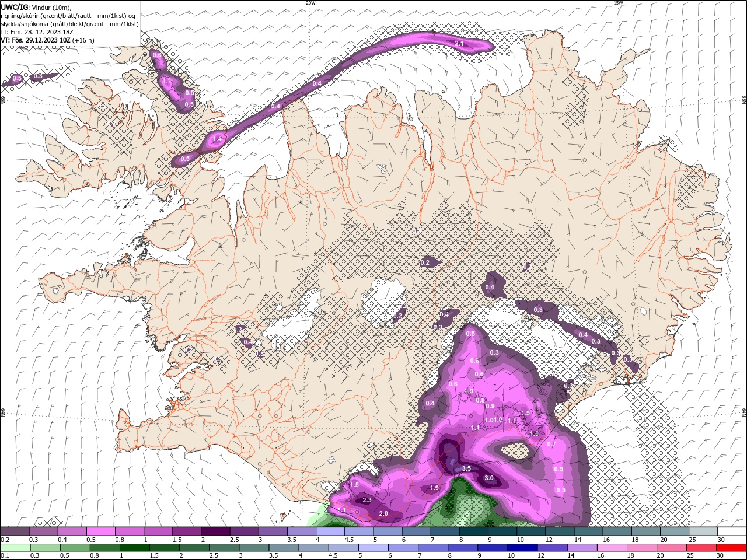
Task: Click the bright red swatch ending the rain legend
Action: tap(731, 547)
